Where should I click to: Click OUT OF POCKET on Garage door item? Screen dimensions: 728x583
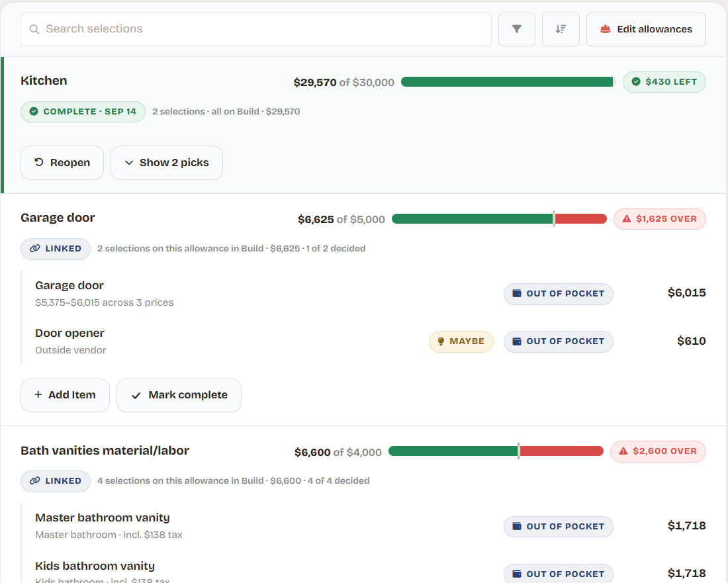[x=559, y=294]
